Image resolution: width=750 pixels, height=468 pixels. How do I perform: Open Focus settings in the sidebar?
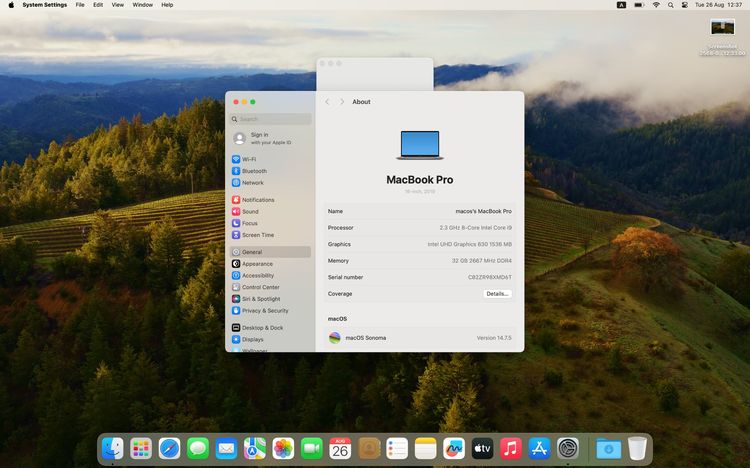(x=270, y=223)
